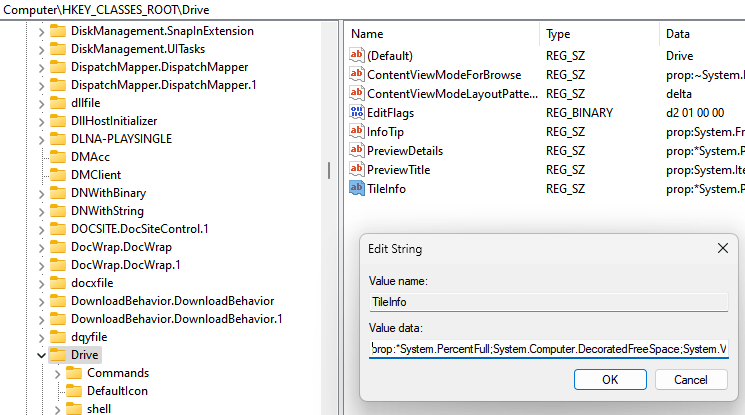Expand the Commands subkey
Image resolution: width=745 pixels, height=415 pixels.
click(x=58, y=373)
